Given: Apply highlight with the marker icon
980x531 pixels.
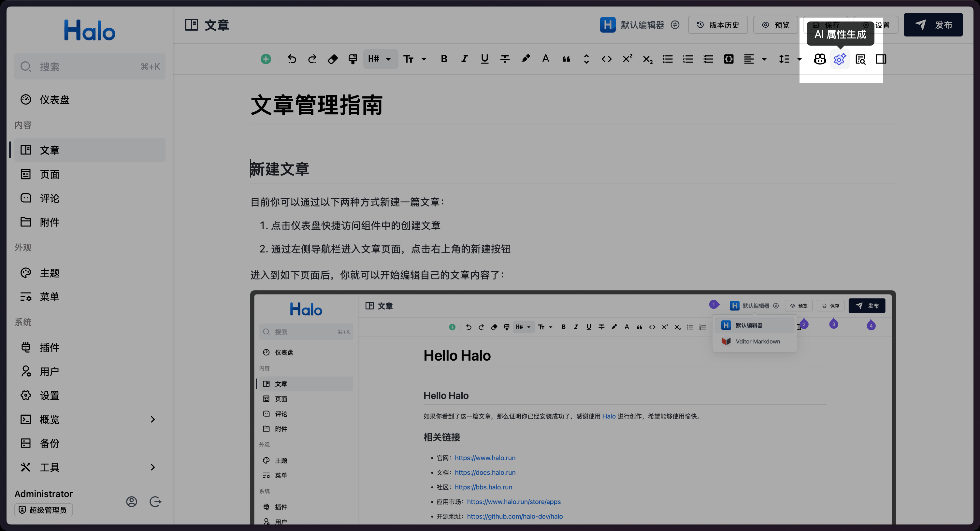Looking at the screenshot, I should click(526, 59).
